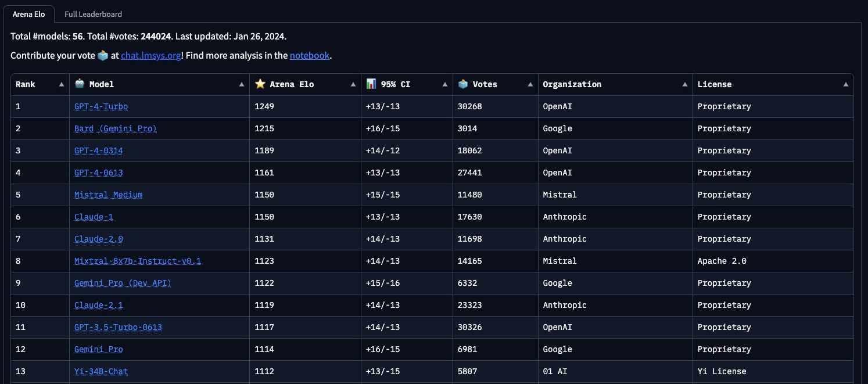Sort by the 95% CI column arrow
Screen dimensions: 868x384
(x=445, y=84)
